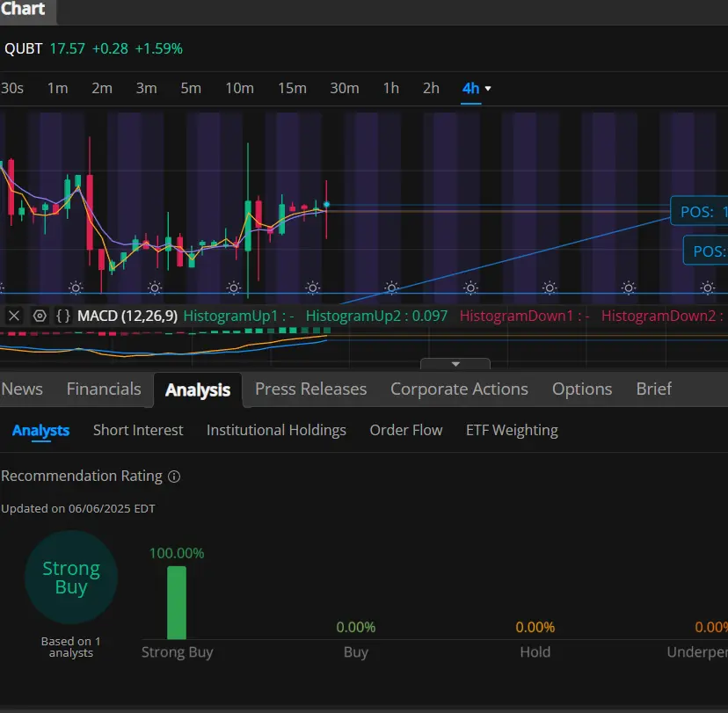The height and width of the screenshot is (713, 728).
Task: Collapse the indicator panel with down arrow
Action: tap(455, 364)
